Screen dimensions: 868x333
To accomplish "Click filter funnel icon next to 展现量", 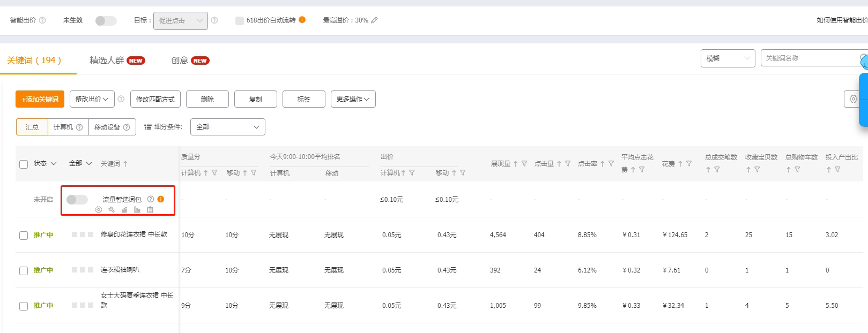I will 524,164.
